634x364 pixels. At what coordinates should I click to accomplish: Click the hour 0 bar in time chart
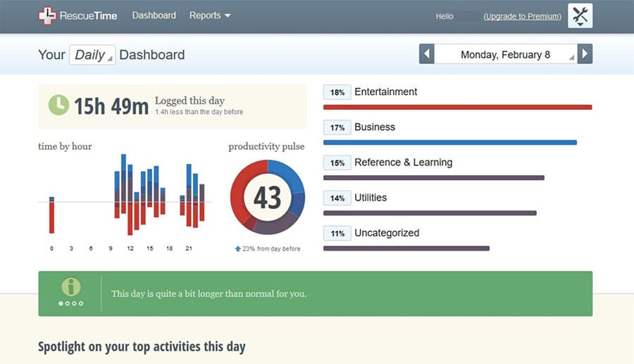(51, 215)
